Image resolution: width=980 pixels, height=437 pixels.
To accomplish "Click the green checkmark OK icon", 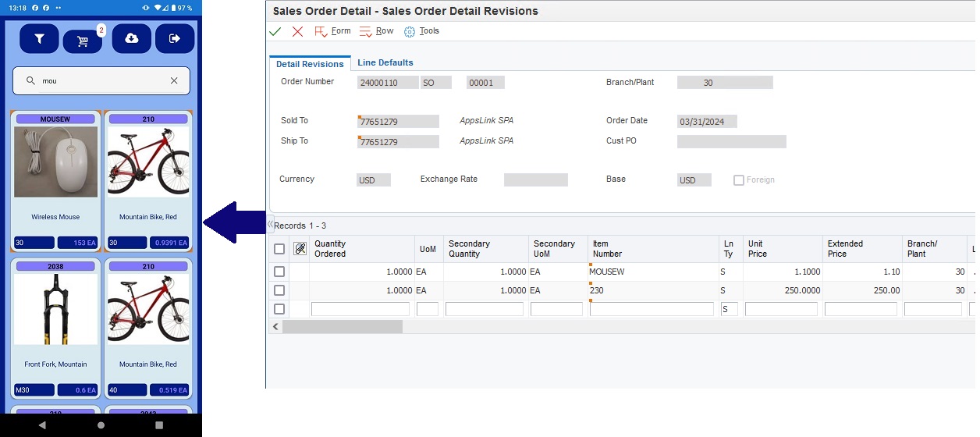I will [275, 31].
